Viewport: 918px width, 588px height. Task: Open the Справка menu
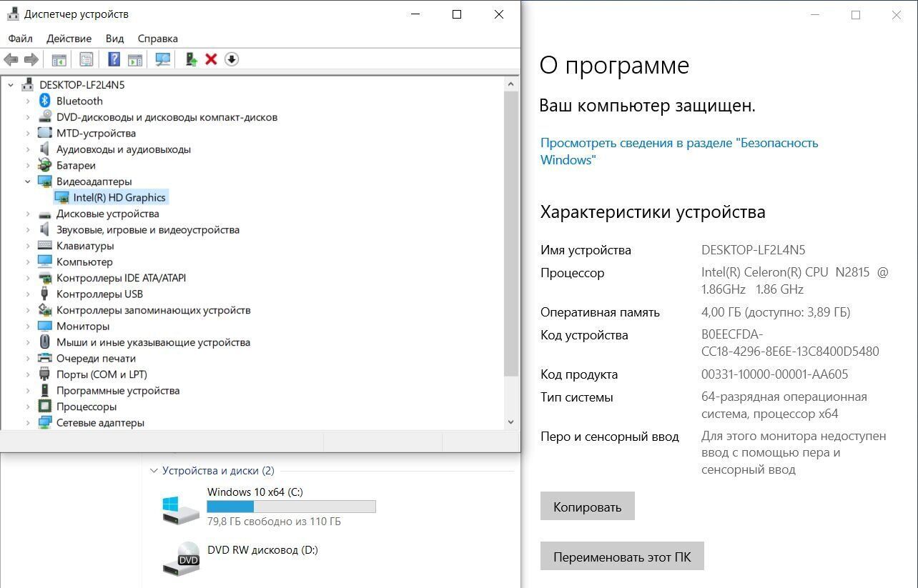[x=157, y=39]
